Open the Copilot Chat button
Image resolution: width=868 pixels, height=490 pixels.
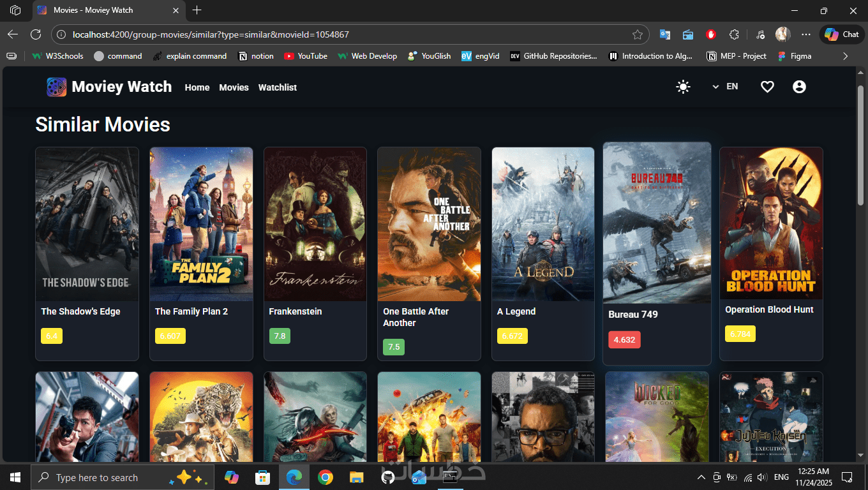[841, 34]
